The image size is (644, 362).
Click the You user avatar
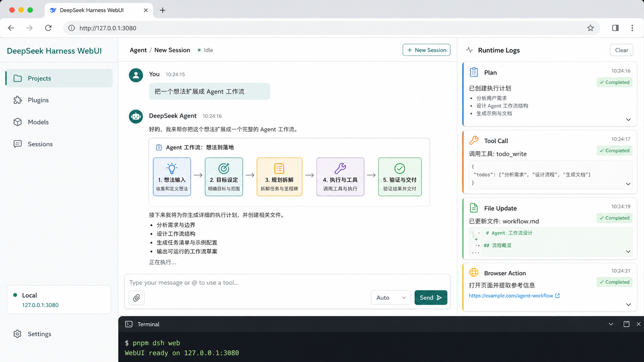[136, 75]
